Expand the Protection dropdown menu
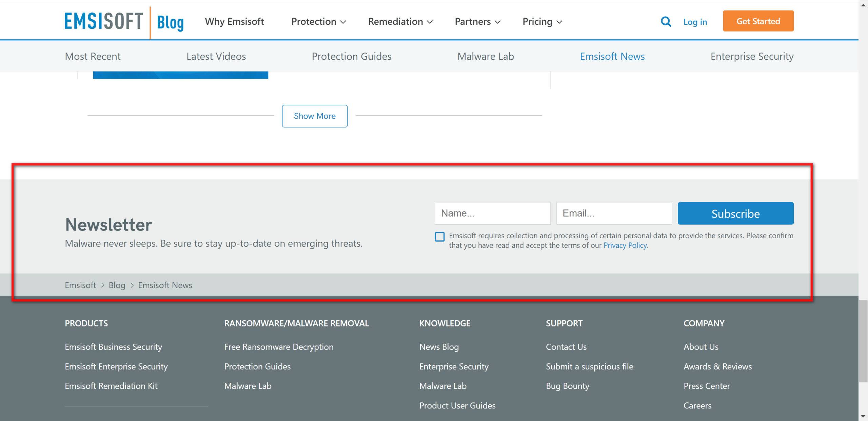This screenshot has height=421, width=868. click(318, 22)
